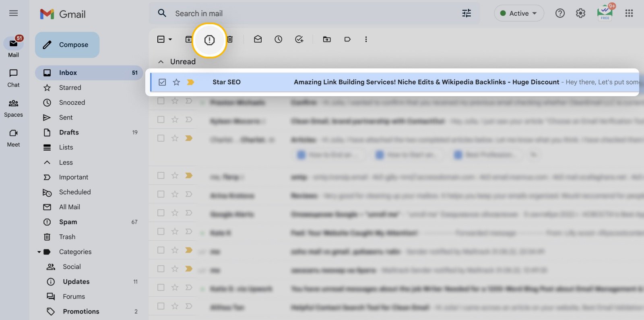Click the Move to folder icon

(327, 39)
